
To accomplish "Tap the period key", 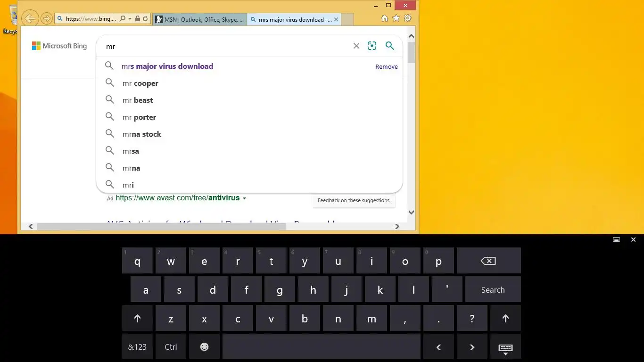I will 438,319.
